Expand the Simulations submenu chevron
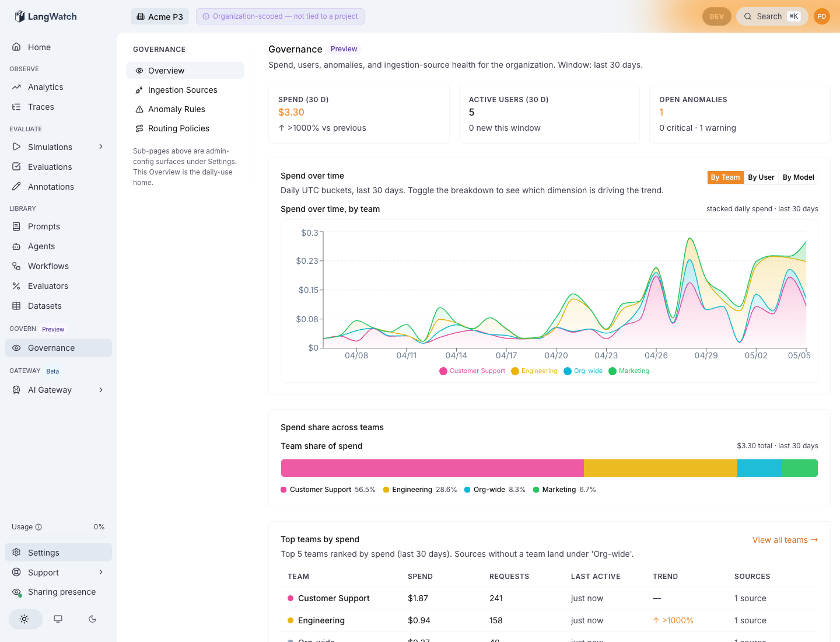The image size is (840, 642). 101,147
